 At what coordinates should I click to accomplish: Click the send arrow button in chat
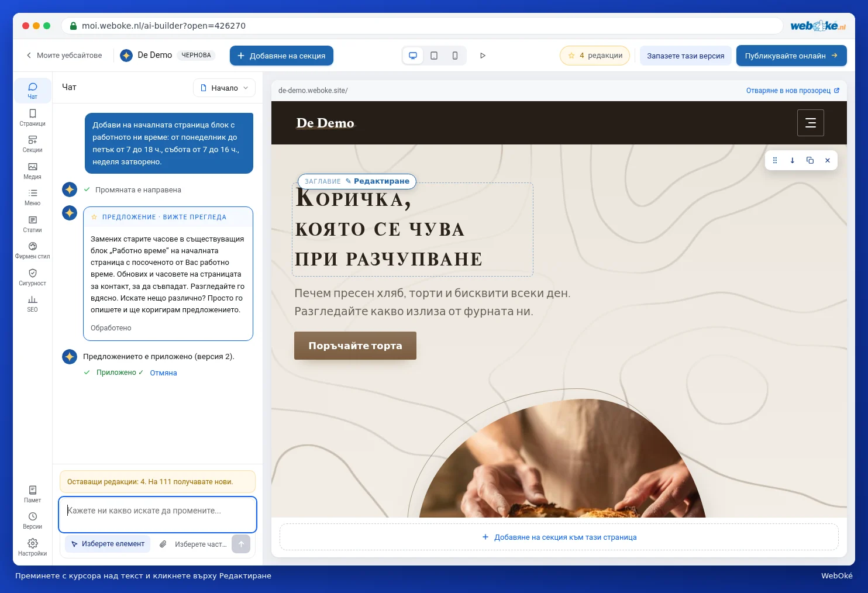[x=241, y=544]
